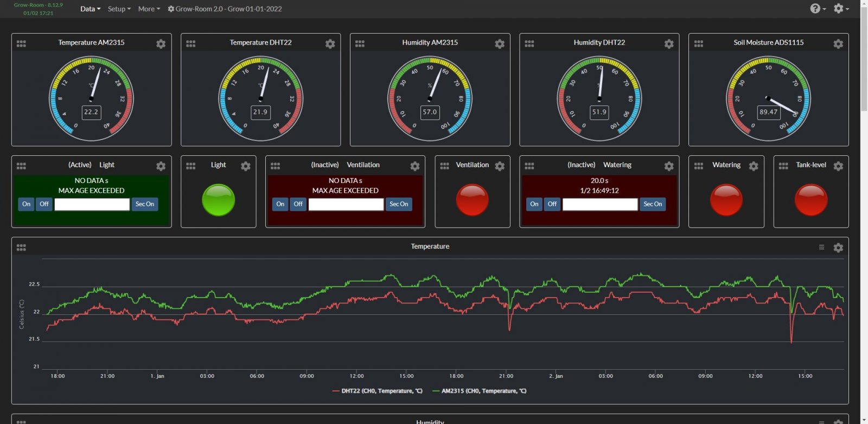868x424 pixels.
Task: Turn On the Ventilation output
Action: coord(280,204)
